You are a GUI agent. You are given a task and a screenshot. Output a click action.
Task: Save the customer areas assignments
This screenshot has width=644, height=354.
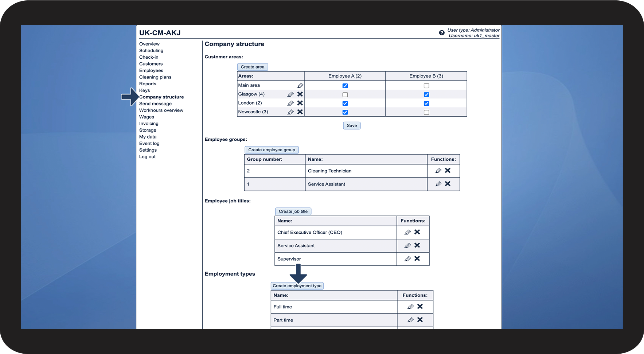coord(352,125)
